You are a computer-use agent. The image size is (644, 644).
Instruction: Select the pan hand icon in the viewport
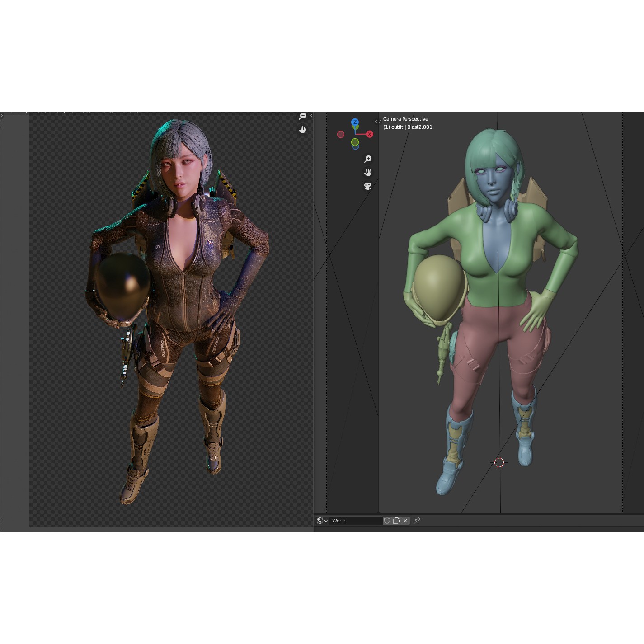[x=367, y=172]
